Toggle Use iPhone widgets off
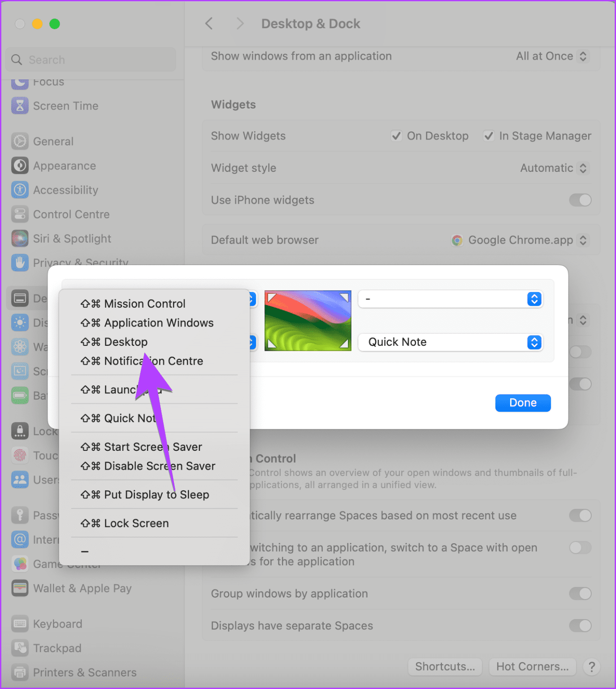Screen dimensions: 616x689 point(580,200)
